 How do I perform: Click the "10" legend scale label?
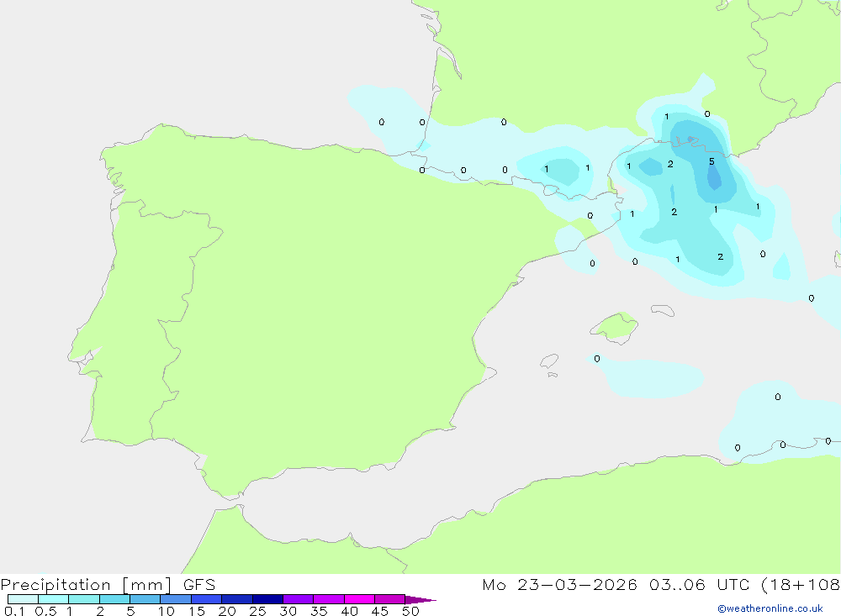[x=167, y=611]
